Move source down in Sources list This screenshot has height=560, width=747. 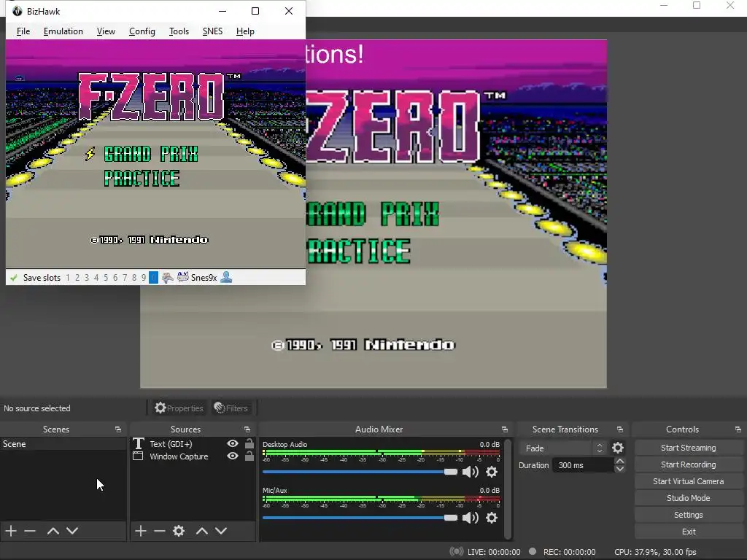pos(221,531)
